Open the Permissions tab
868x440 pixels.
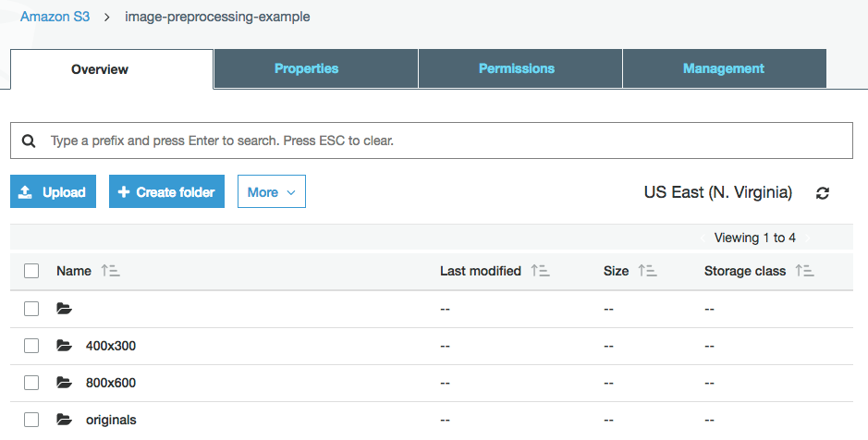(516, 68)
